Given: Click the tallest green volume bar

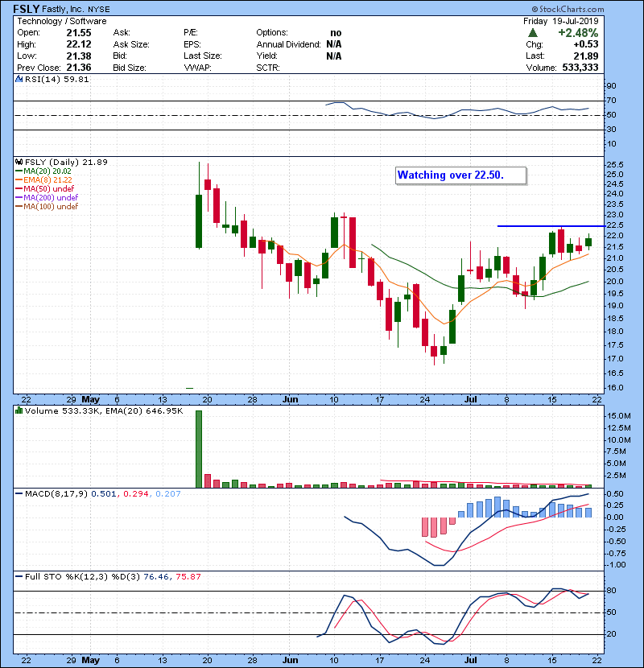Looking at the screenshot, I should point(199,449).
